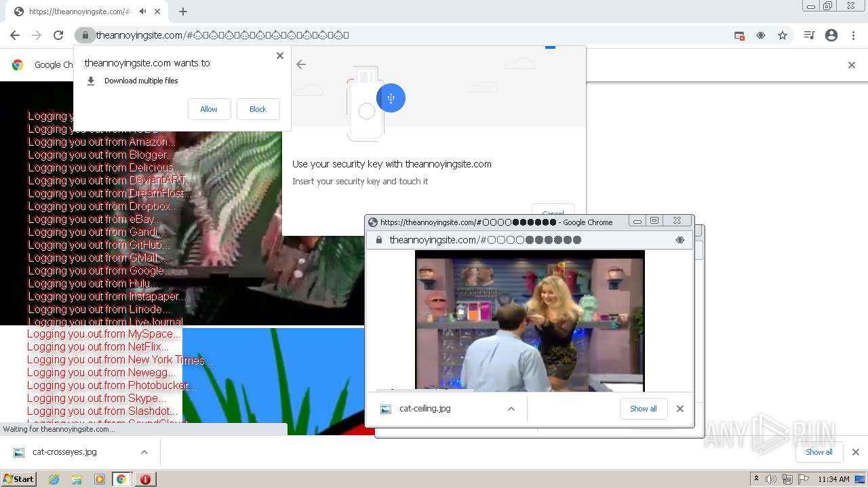The height and width of the screenshot is (488, 868).
Task: Open the Action Center flag icon
Action: [x=804, y=479]
